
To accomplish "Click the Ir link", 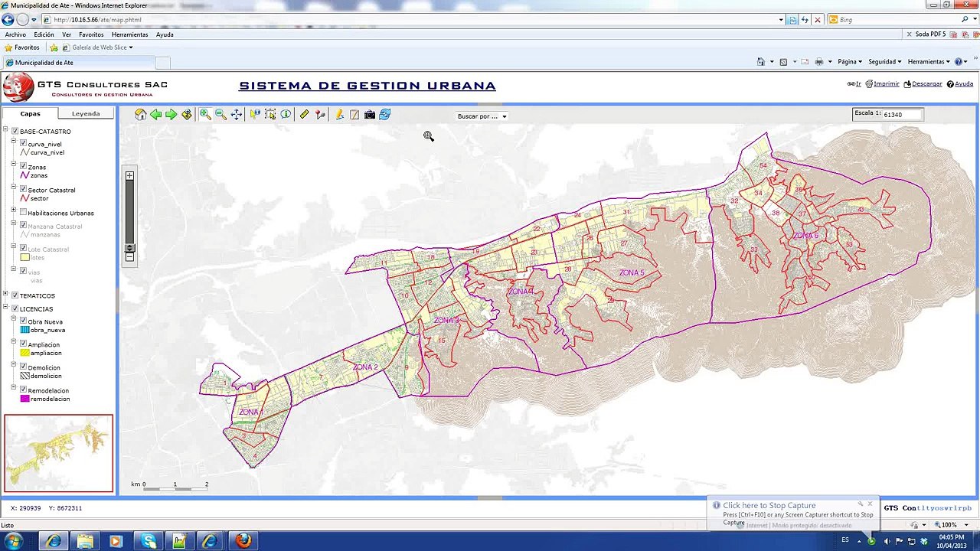I will pyautogui.click(x=854, y=84).
